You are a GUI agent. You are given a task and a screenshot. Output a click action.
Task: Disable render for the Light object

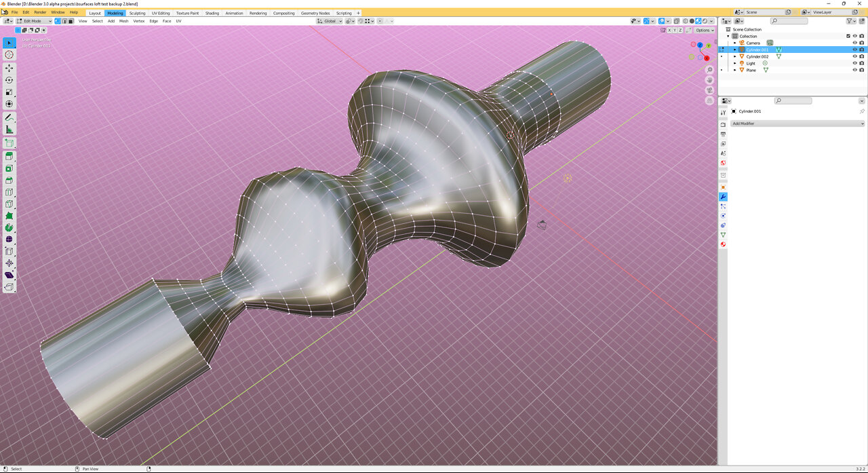click(x=862, y=63)
